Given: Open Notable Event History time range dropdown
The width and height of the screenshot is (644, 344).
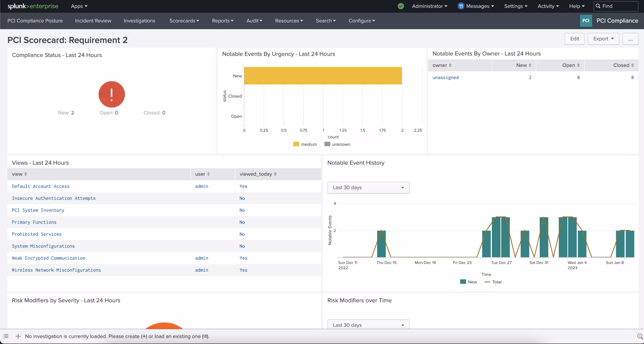Looking at the screenshot, I should pos(368,187).
